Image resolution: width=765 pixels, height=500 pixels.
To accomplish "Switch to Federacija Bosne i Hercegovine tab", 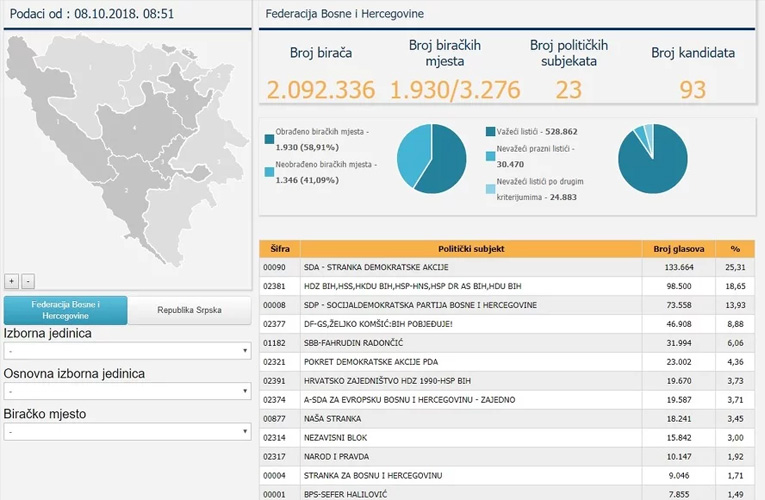I will pos(65,310).
